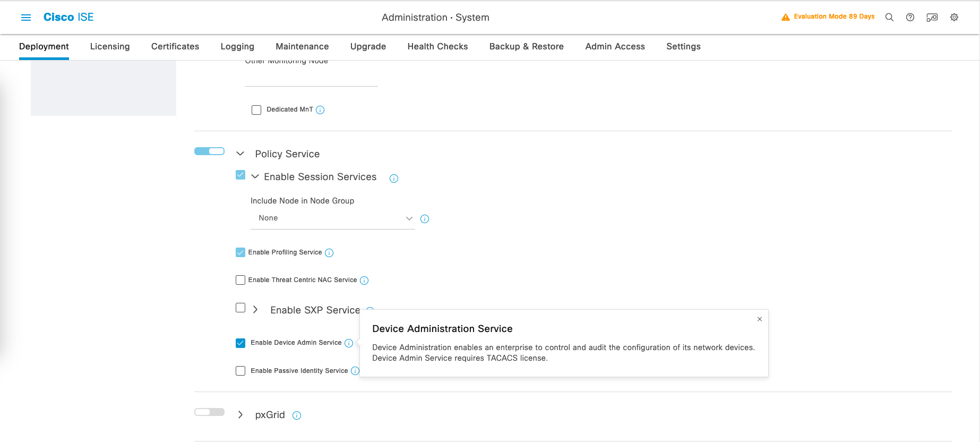Toggle the Policy Service switch
This screenshot has width=980, height=442.
click(x=209, y=151)
